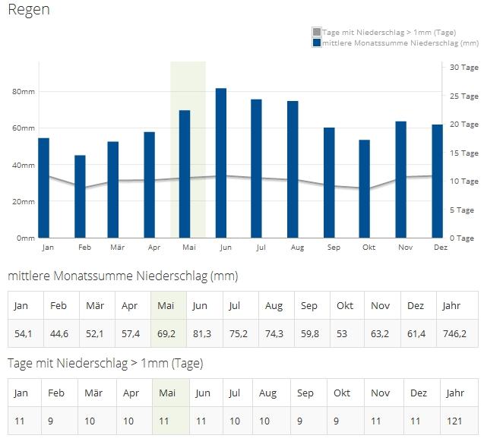Click the October precipitation bar

click(x=365, y=189)
